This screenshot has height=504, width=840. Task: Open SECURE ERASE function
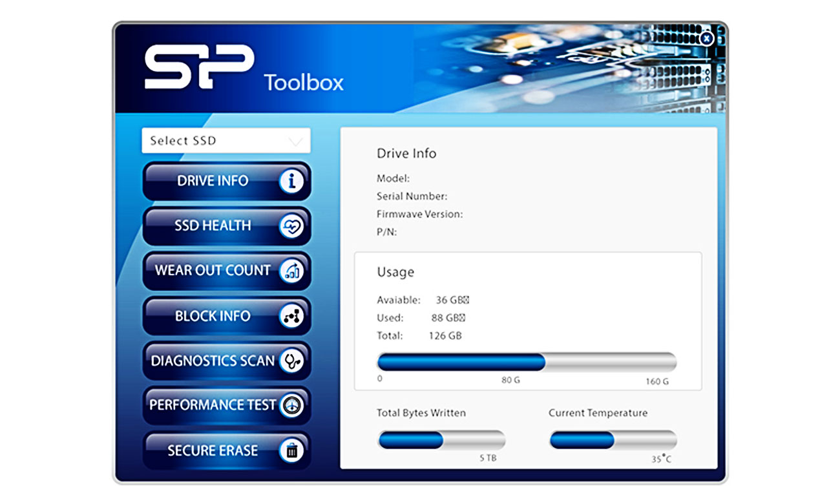tap(226, 450)
